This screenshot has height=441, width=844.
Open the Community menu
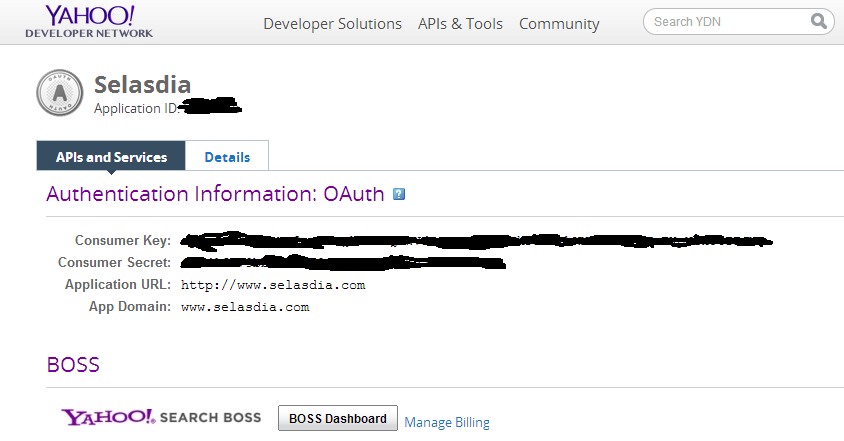(x=559, y=24)
